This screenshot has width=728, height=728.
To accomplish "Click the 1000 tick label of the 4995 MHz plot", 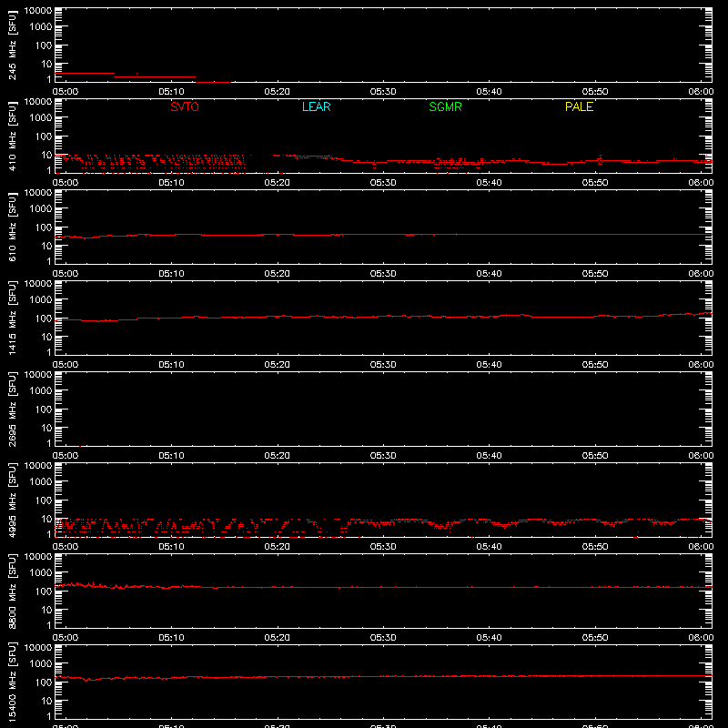I will point(41,482).
